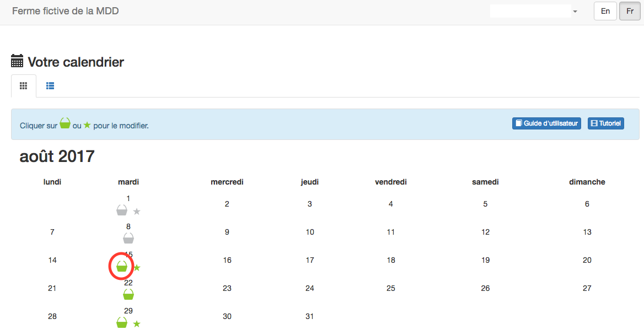Switch language to English with En
This screenshot has height=335, width=644.
pyautogui.click(x=605, y=11)
